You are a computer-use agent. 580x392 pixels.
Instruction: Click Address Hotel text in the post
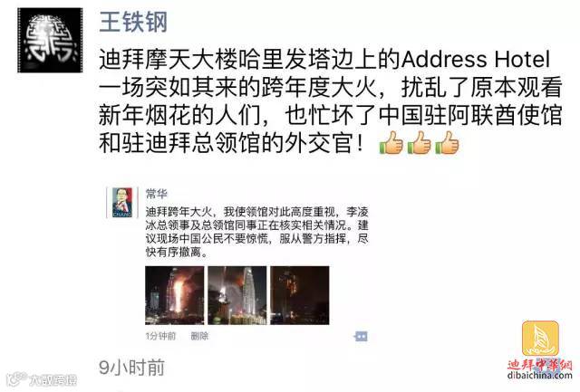click(x=476, y=59)
